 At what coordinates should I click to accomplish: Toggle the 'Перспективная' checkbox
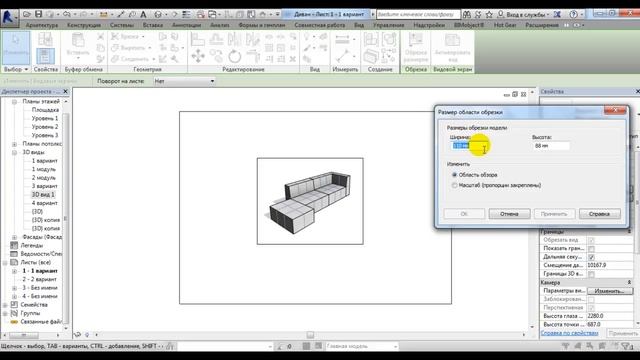click(x=591, y=308)
